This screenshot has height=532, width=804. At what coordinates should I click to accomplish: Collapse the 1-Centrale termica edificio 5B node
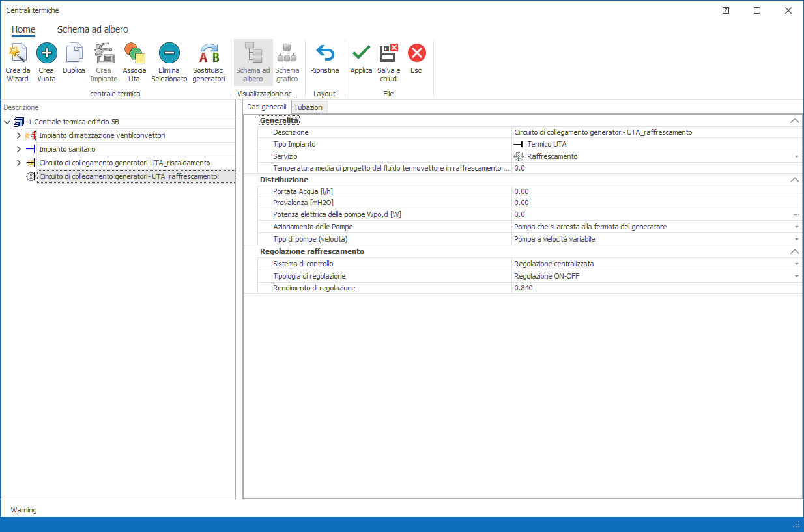7,122
